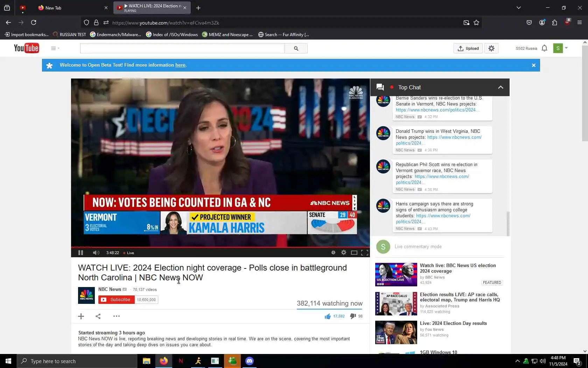Open BBC News US election thumbnail

(x=396, y=274)
